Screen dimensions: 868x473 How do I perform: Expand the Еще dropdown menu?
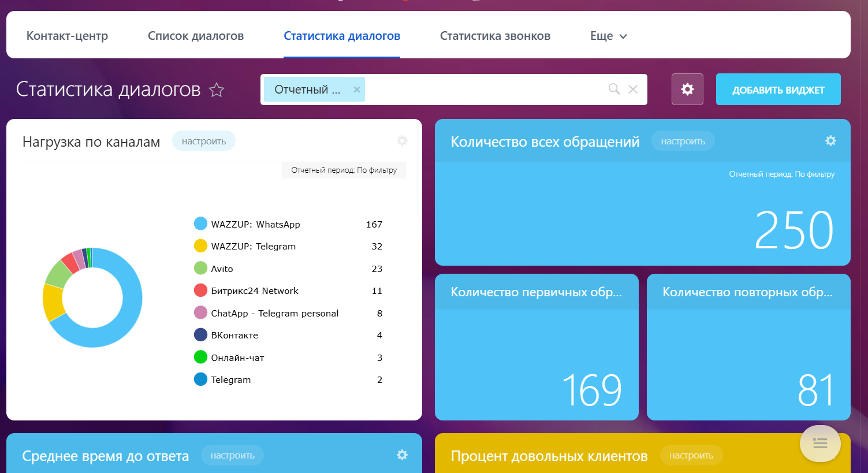pyautogui.click(x=608, y=36)
